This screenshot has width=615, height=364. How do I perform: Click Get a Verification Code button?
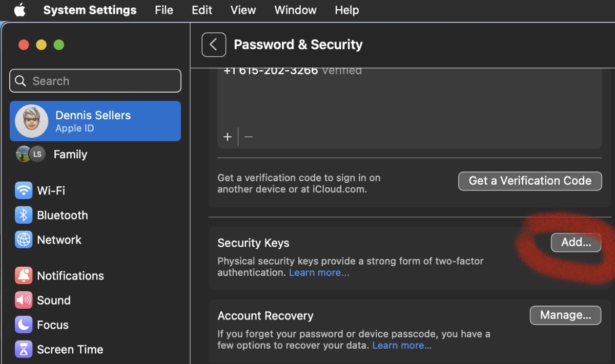529,181
